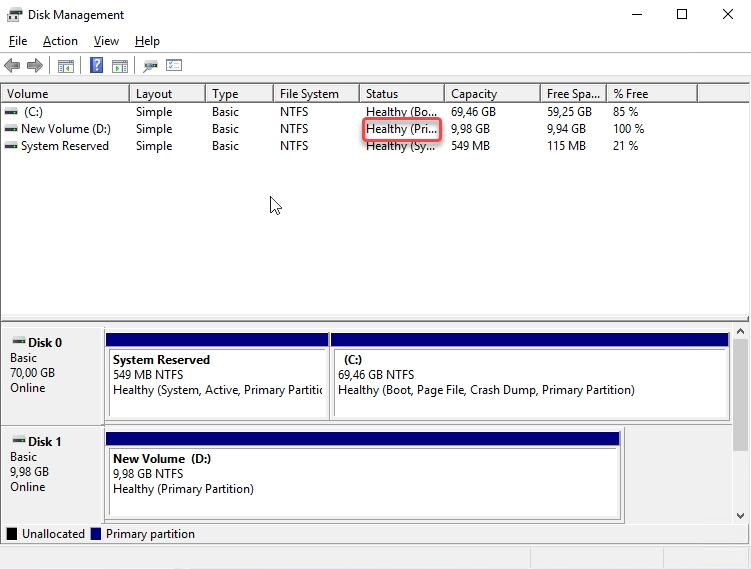Image resolution: width=751 pixels, height=569 pixels.
Task: Select New Volume (D:) row in volume list
Action: click(65, 129)
